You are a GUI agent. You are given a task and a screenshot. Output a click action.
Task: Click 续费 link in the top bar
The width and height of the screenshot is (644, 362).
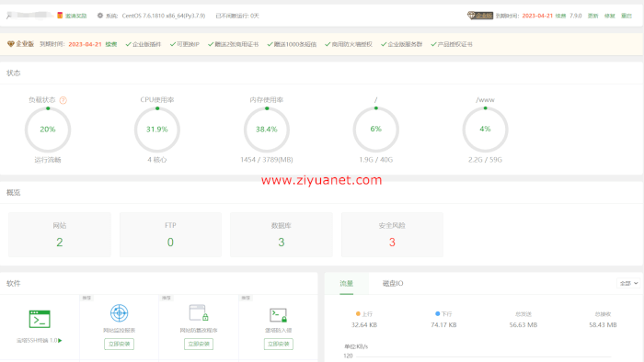pos(560,16)
